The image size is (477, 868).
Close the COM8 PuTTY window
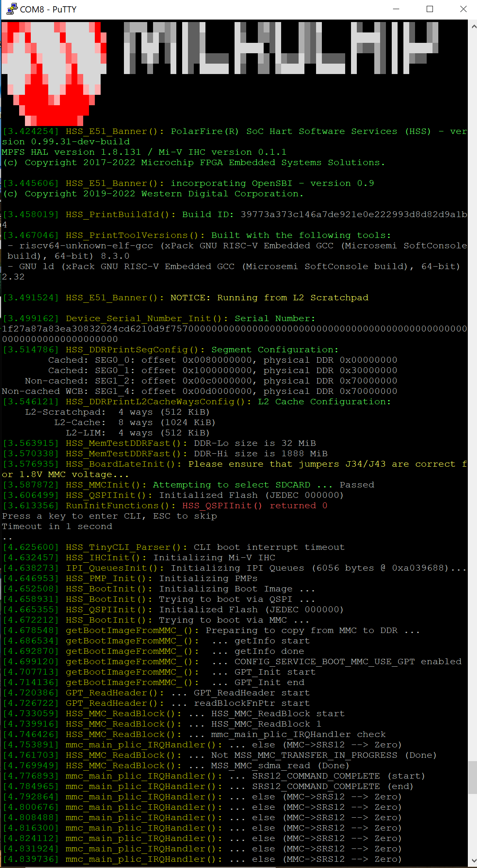click(463, 9)
